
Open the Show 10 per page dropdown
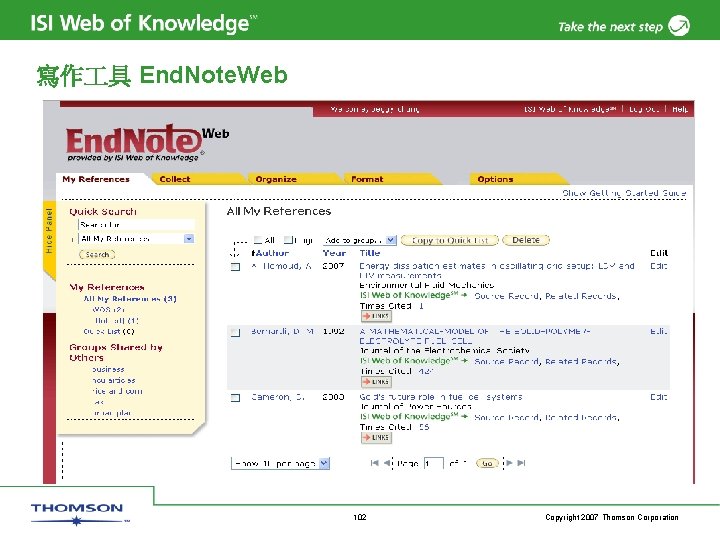coord(280,463)
